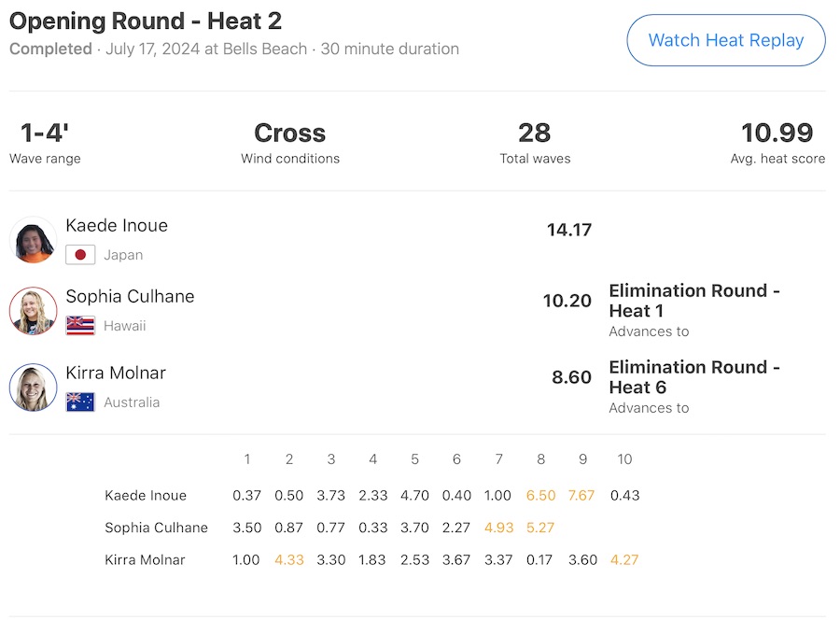840x620 pixels.
Task: Click Kaede Inoue's 14.17 heat total
Action: pos(569,230)
